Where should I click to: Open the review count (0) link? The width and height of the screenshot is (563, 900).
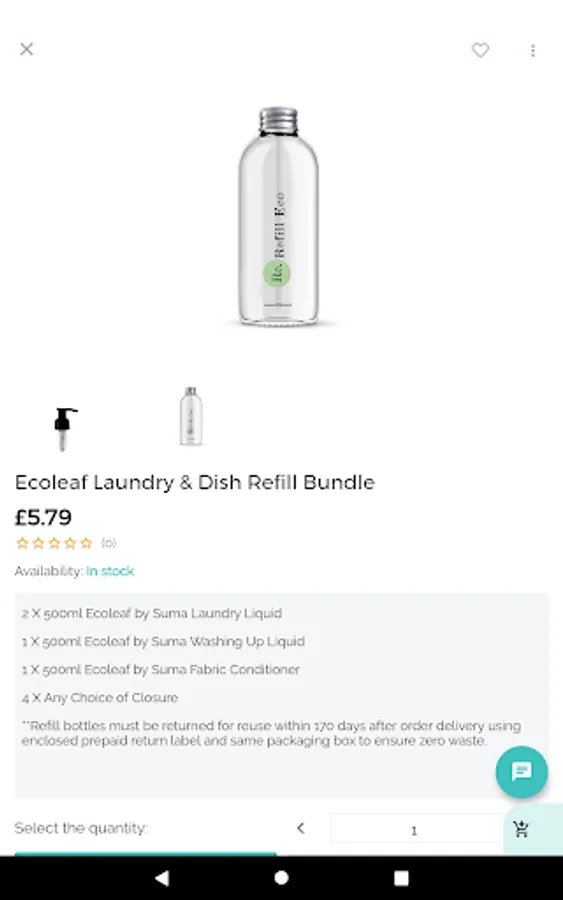coord(108,542)
